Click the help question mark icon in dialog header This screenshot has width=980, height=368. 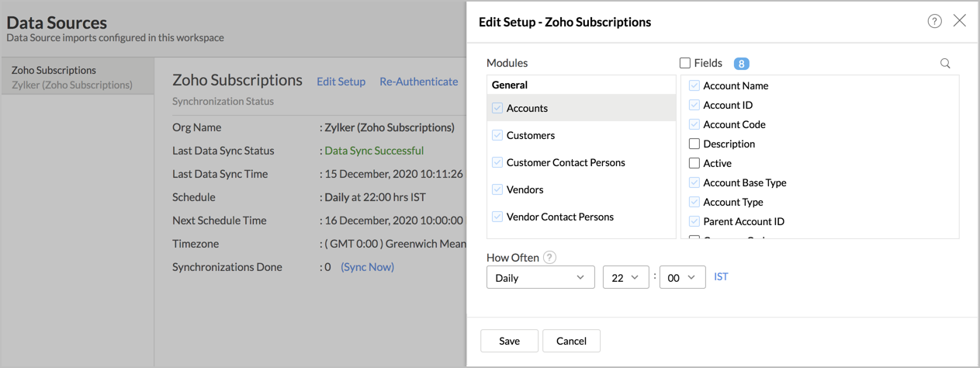(934, 22)
